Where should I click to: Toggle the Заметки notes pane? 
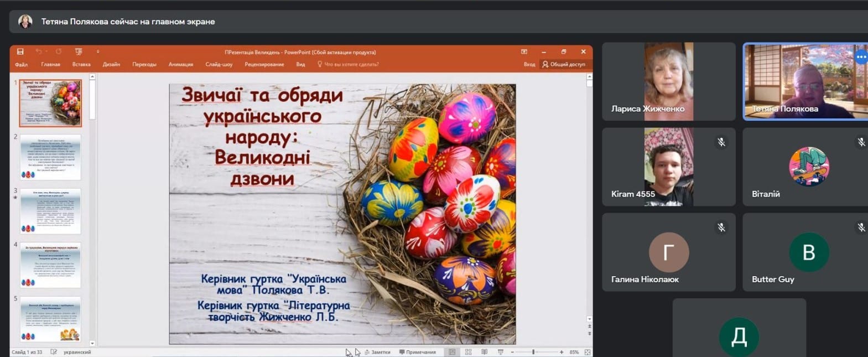(x=377, y=352)
